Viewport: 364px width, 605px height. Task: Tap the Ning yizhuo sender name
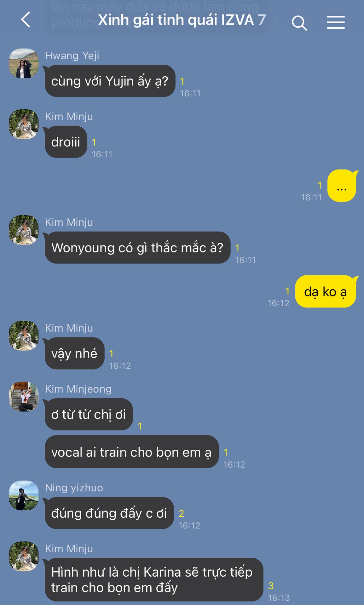coord(74,488)
